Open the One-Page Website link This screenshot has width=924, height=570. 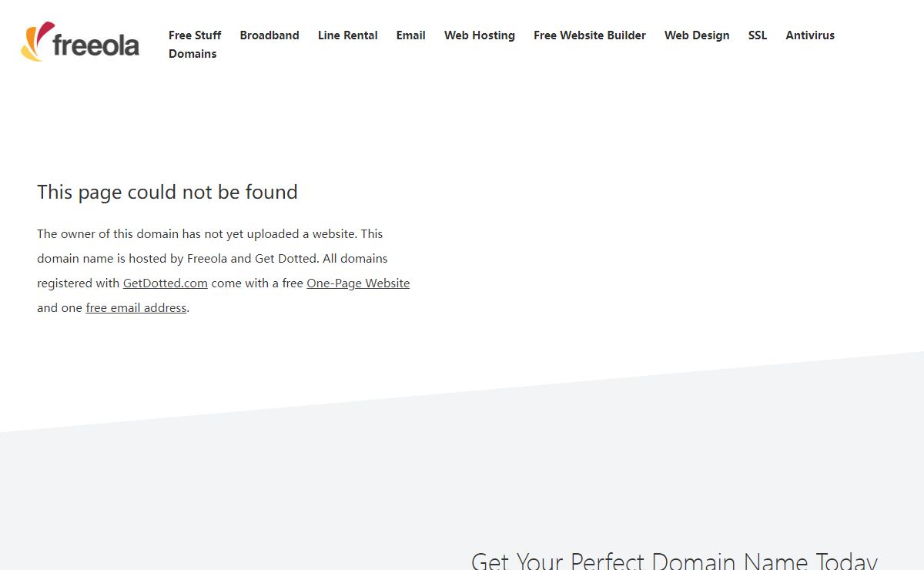coord(358,283)
